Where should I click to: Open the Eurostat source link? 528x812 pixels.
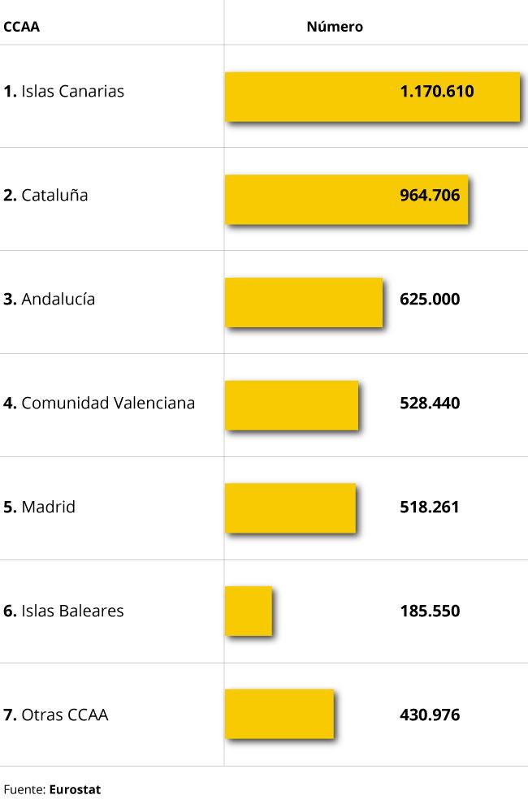(x=75, y=789)
